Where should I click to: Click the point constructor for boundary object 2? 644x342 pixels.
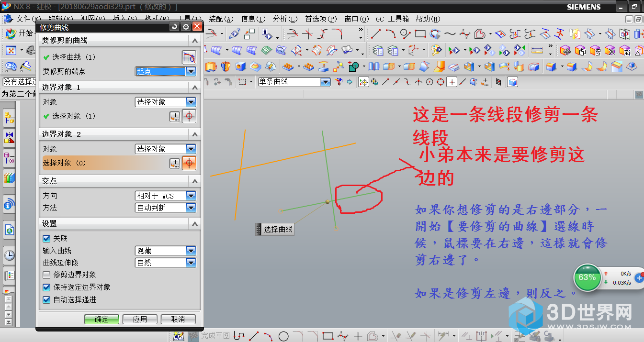[x=175, y=163]
